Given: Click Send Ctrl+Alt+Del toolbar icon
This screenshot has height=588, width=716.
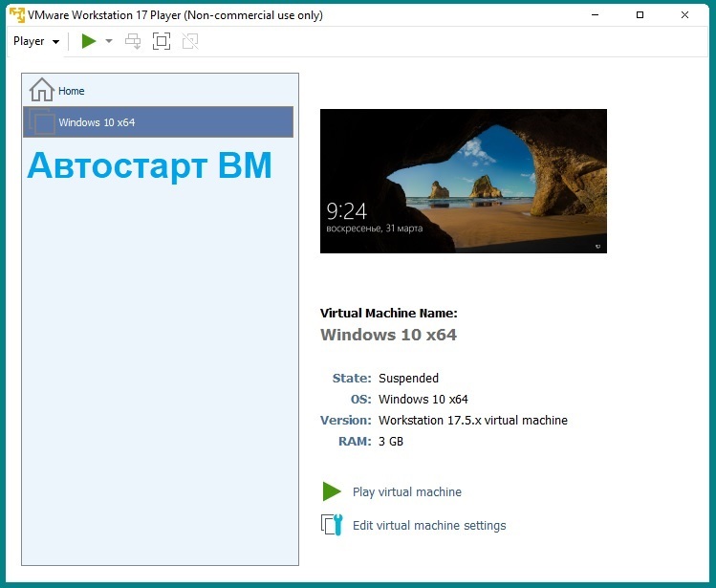Looking at the screenshot, I should [133, 41].
